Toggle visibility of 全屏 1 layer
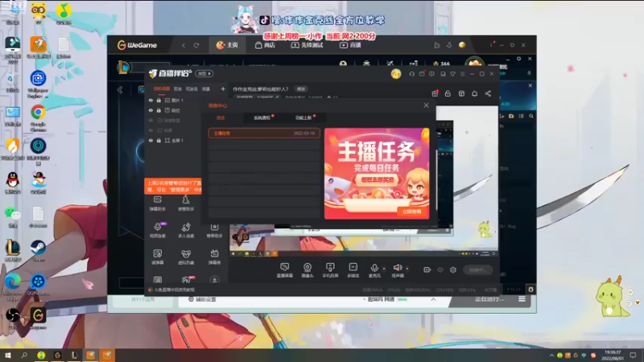Screen dimensions: 644x362 click(x=151, y=140)
